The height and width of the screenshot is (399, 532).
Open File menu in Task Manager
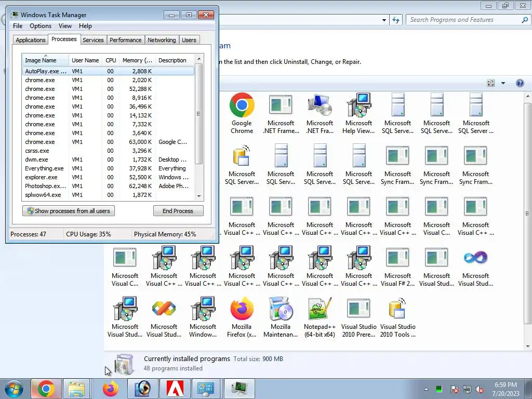pos(18,26)
